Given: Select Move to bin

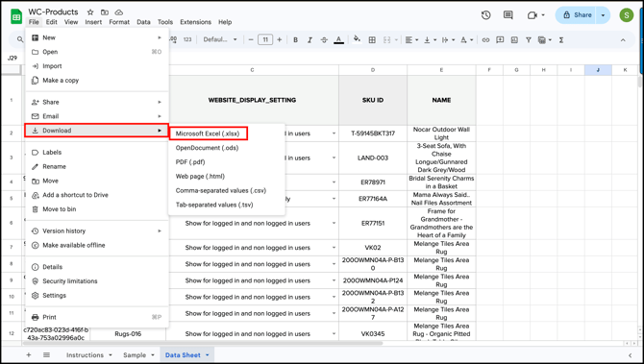Looking at the screenshot, I should coord(60,209).
